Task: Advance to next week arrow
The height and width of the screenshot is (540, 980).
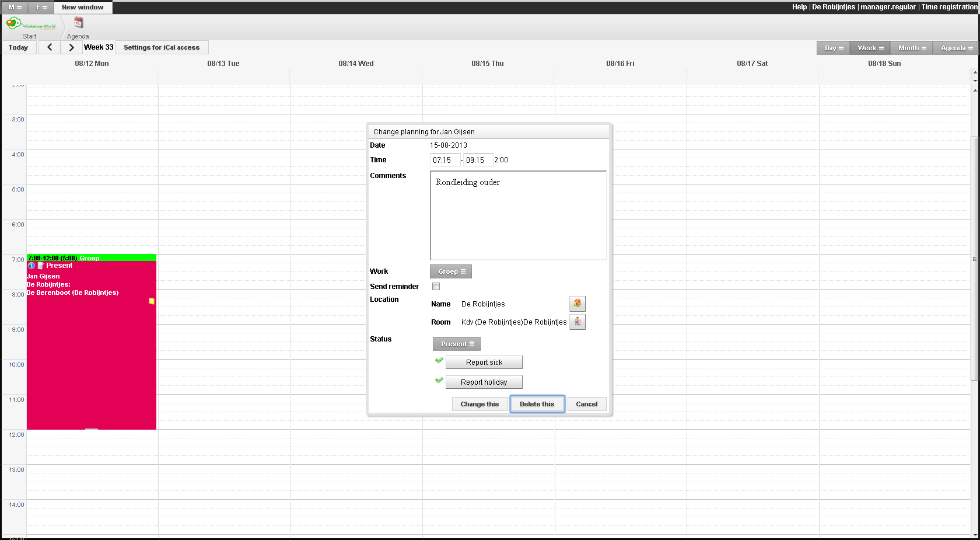Action: tap(71, 47)
